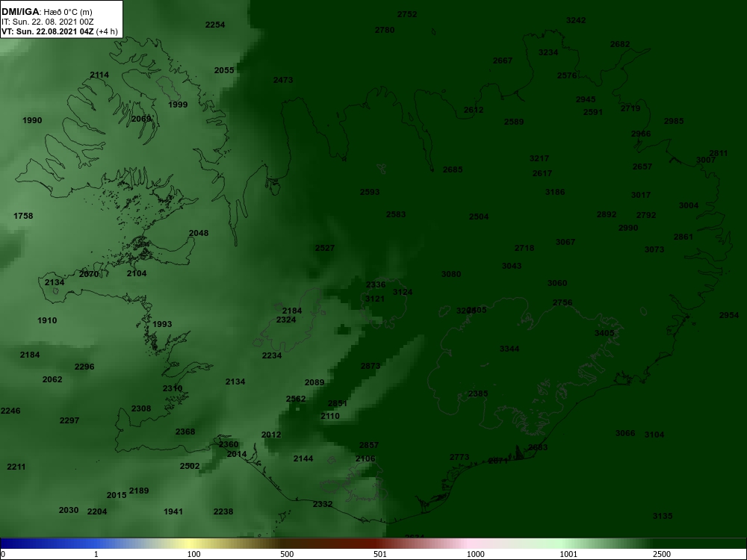Select the 2385 height label

pos(478,393)
